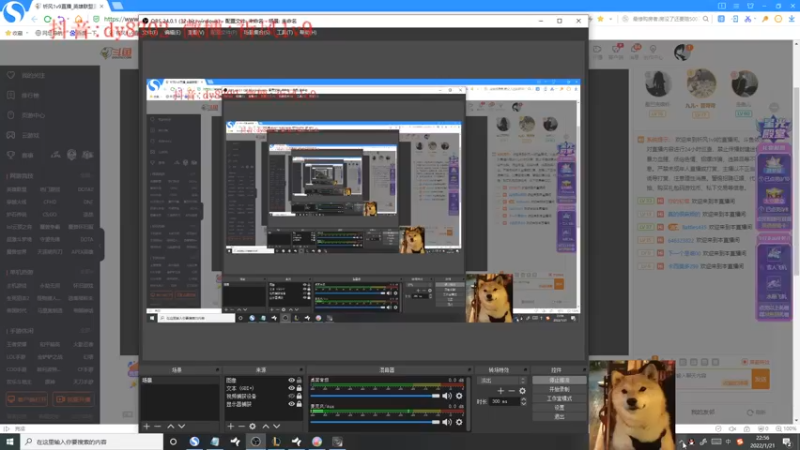The width and height of the screenshot is (800, 450).
Task: Open the logged-in user avatar on webpage
Action: pyautogui.click(x=682, y=52)
